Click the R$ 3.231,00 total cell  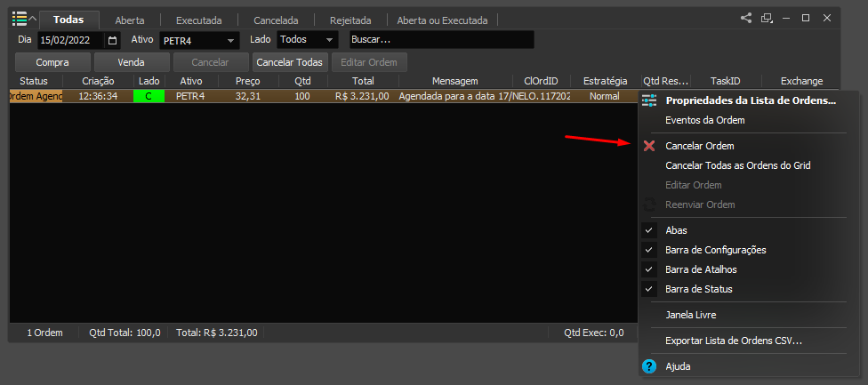pos(363,96)
